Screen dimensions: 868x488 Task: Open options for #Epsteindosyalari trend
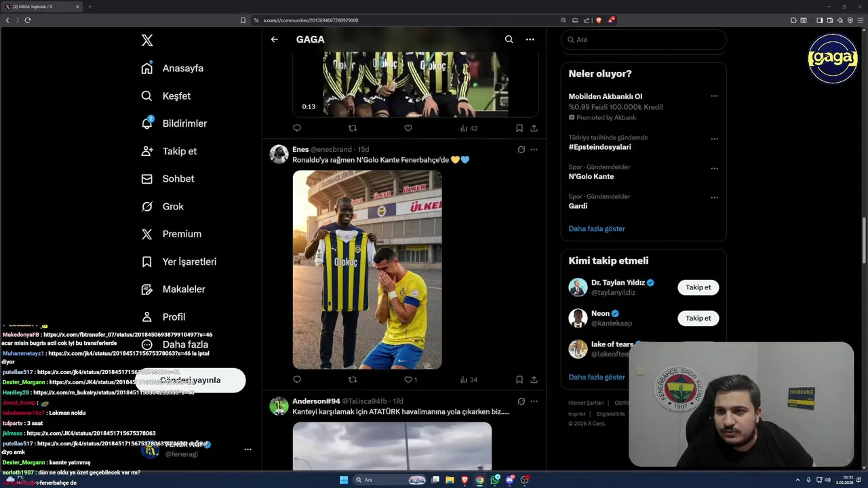tap(714, 139)
